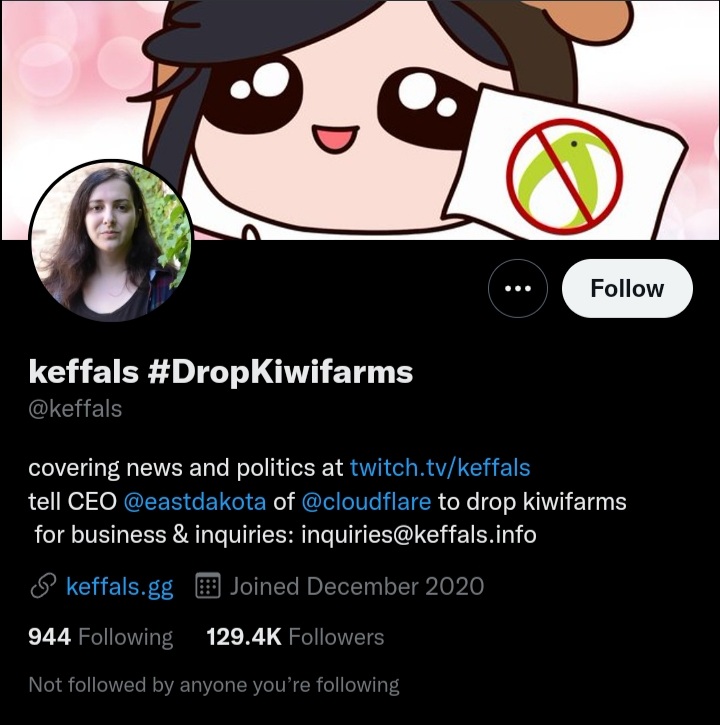Open the keffals.gg website link
Screen dimensions: 720x725
pyautogui.click(x=120, y=587)
